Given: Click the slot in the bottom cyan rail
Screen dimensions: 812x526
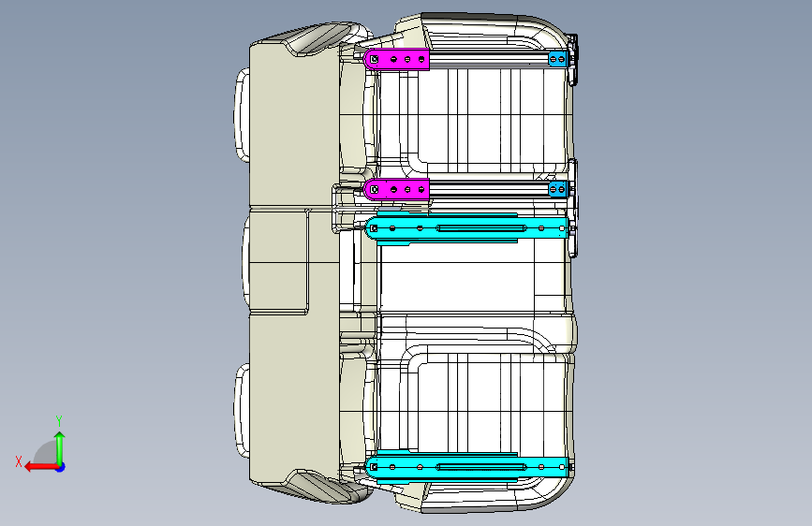Looking at the screenshot, I should pyautogui.click(x=481, y=467).
